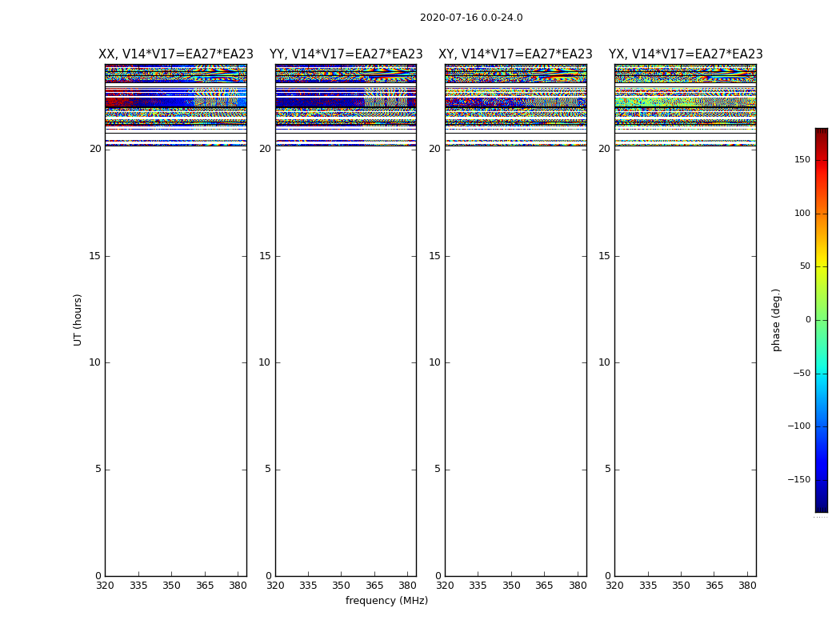Click the 15 hour tick on YX panel

pos(605,256)
